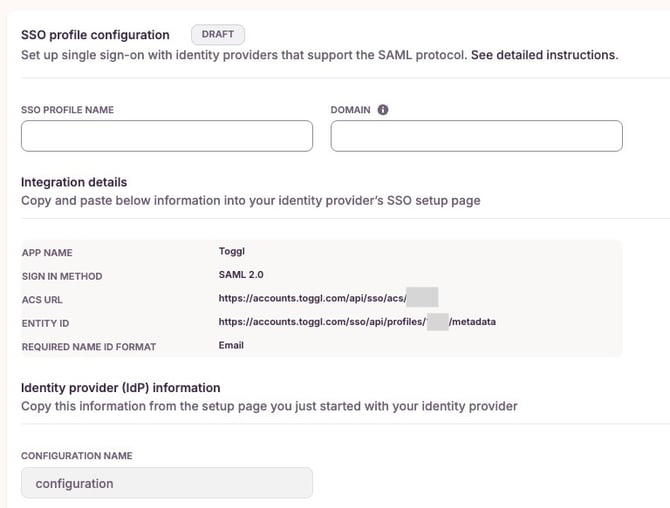Open the 'See detailed instructions' link

[x=544, y=55]
